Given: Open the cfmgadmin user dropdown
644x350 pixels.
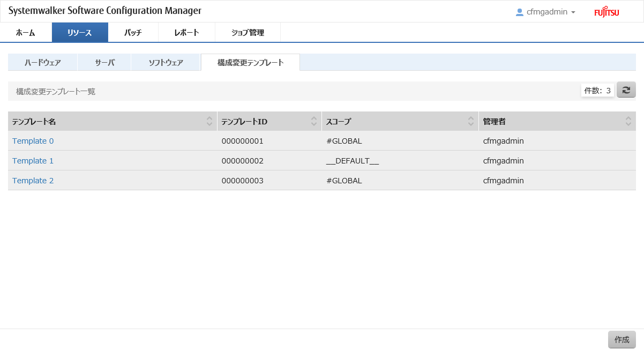Looking at the screenshot, I should click(x=545, y=12).
